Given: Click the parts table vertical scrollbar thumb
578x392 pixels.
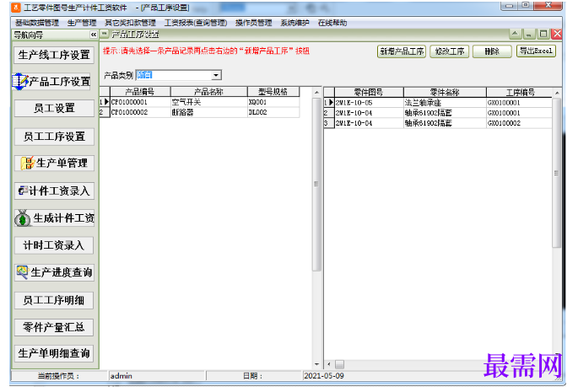Looking at the screenshot, I should (x=556, y=173).
